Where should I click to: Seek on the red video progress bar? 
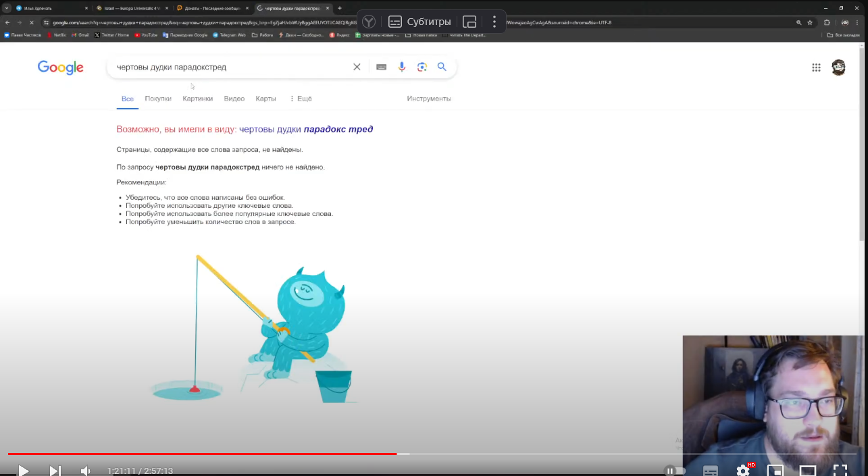click(203, 454)
